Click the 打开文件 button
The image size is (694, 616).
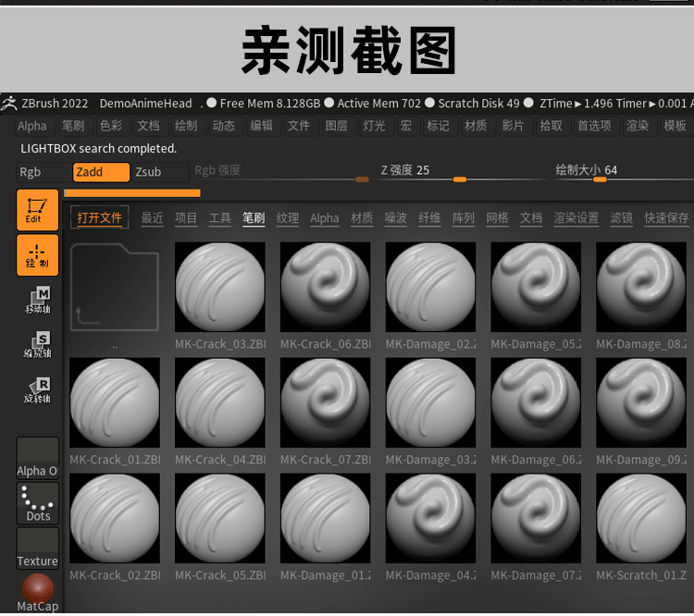[99, 218]
